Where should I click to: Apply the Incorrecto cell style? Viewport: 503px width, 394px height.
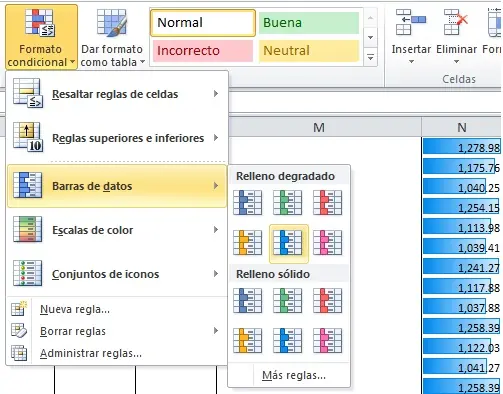(x=203, y=51)
